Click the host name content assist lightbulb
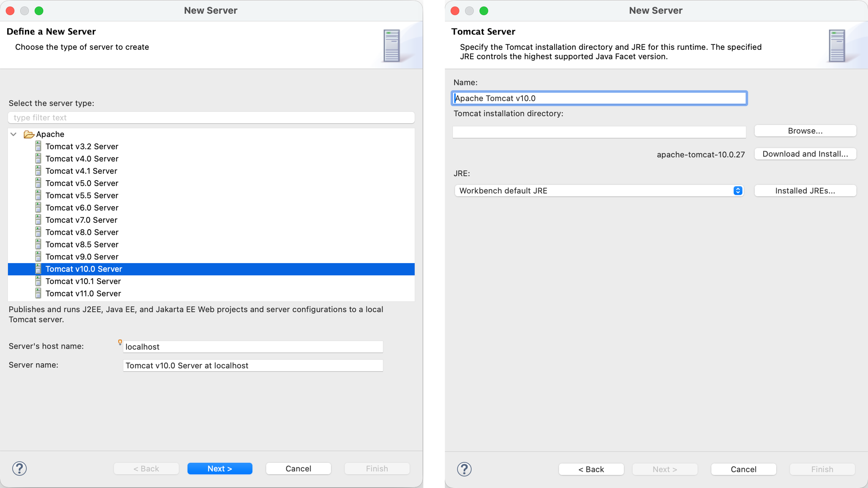The height and width of the screenshot is (488, 868). pos(120,342)
